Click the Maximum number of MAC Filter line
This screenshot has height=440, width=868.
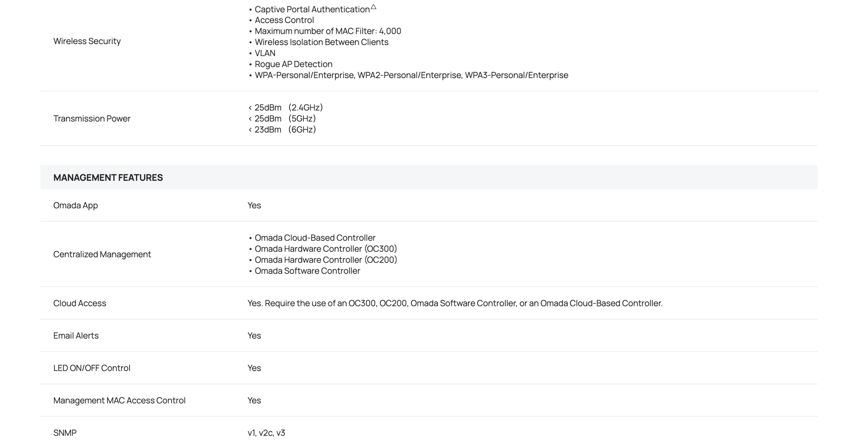click(x=328, y=31)
